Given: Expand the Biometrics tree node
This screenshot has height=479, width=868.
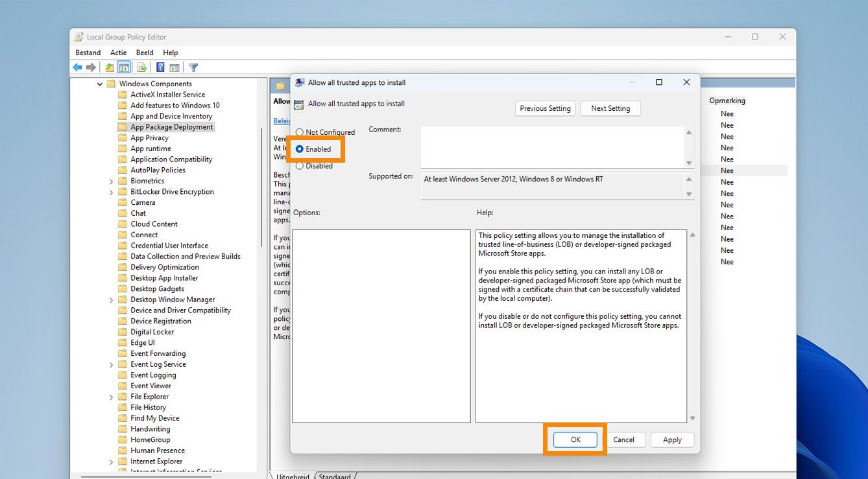Looking at the screenshot, I should coord(112,181).
